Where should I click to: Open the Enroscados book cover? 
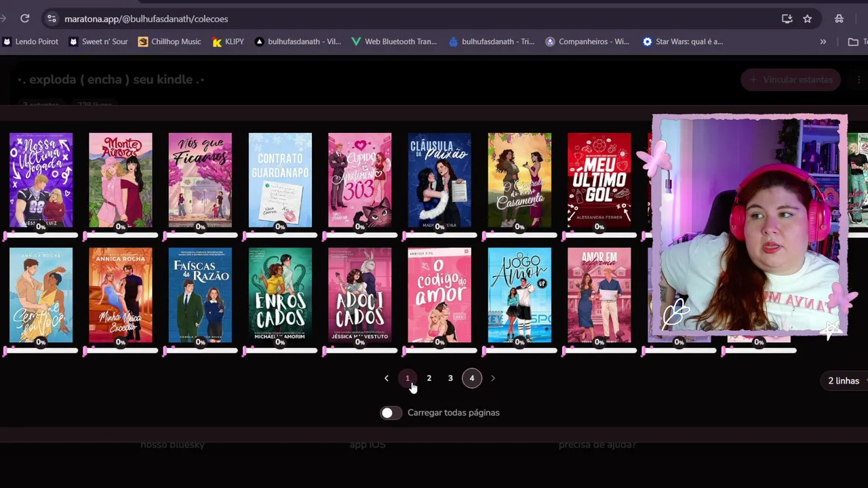click(x=280, y=295)
